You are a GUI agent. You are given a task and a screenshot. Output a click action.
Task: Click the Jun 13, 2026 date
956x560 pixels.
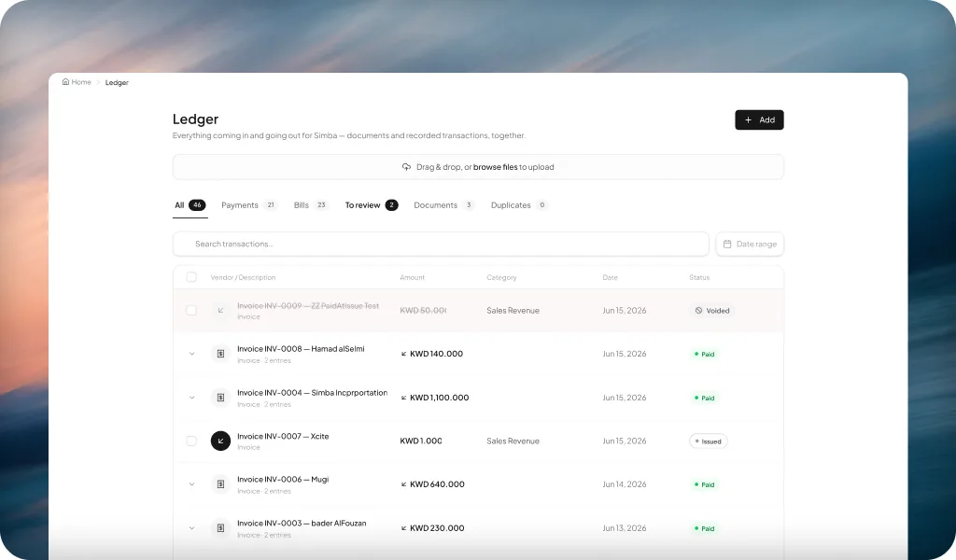pyautogui.click(x=625, y=528)
